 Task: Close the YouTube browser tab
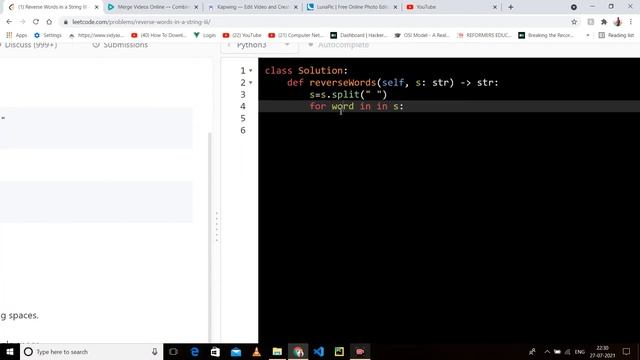coord(495,7)
